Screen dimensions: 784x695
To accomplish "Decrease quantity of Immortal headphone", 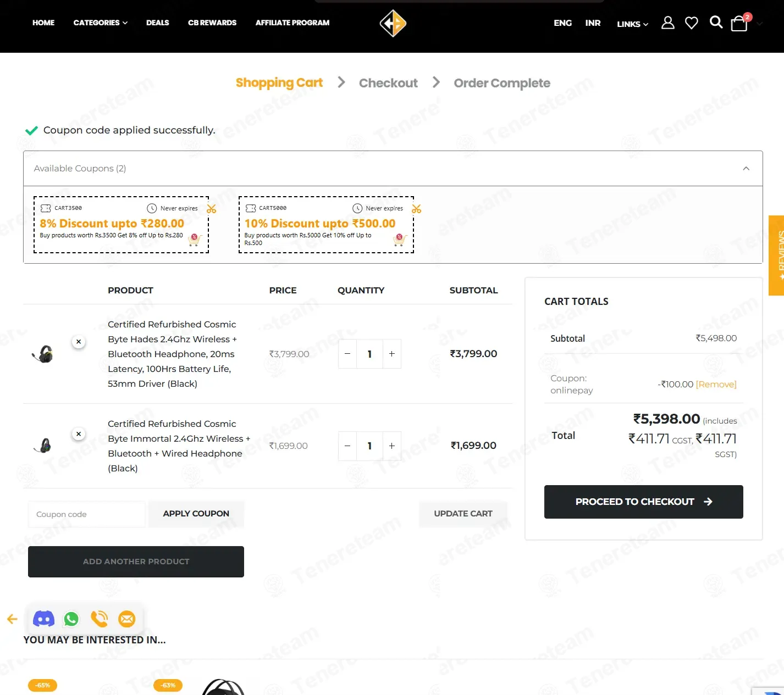I will [x=347, y=446].
